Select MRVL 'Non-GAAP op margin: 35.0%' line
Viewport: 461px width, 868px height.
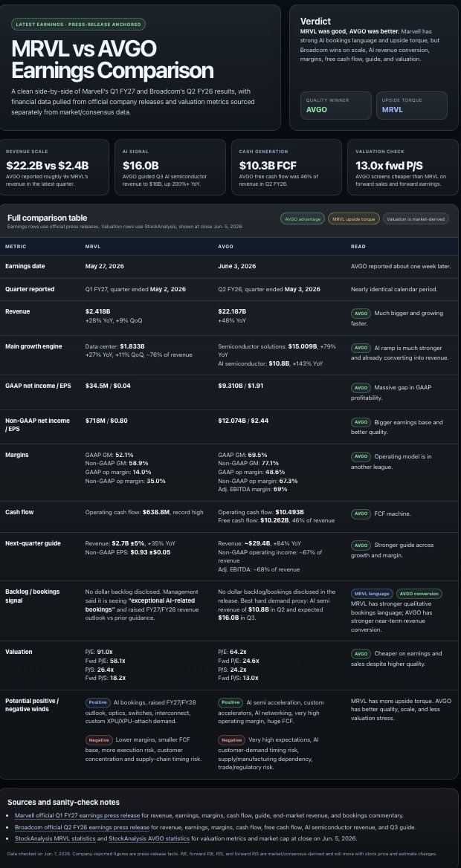pos(125,481)
